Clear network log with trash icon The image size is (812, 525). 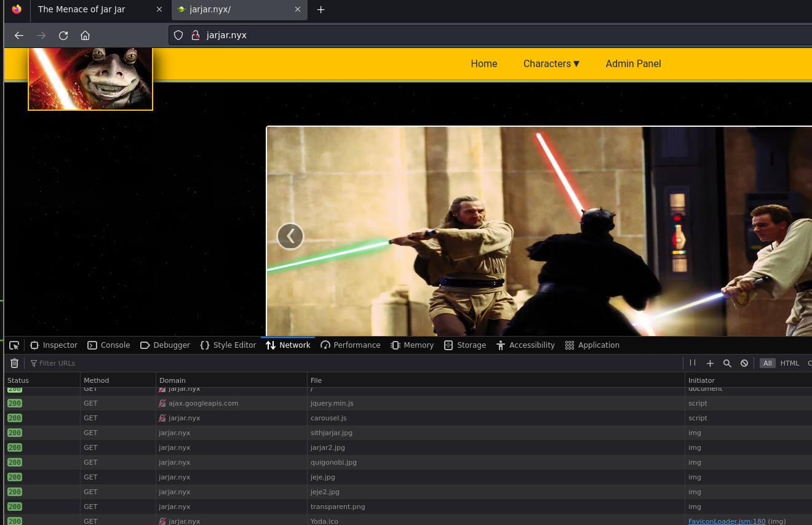(14, 363)
